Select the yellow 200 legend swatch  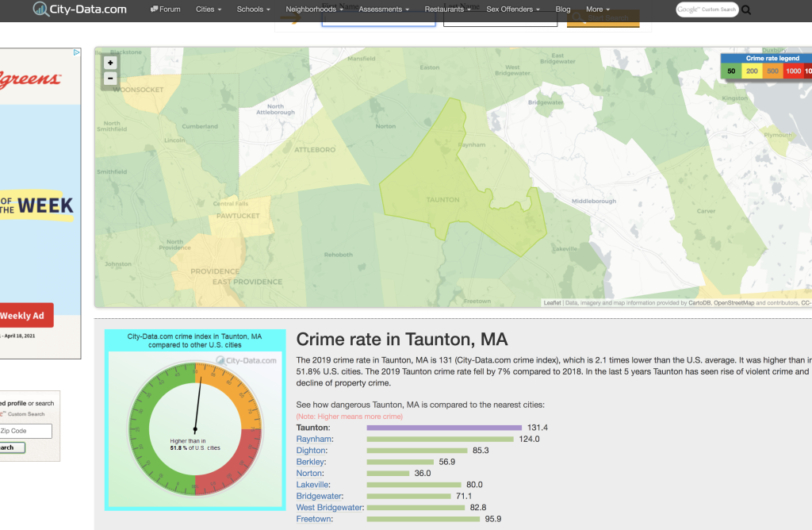(x=752, y=71)
